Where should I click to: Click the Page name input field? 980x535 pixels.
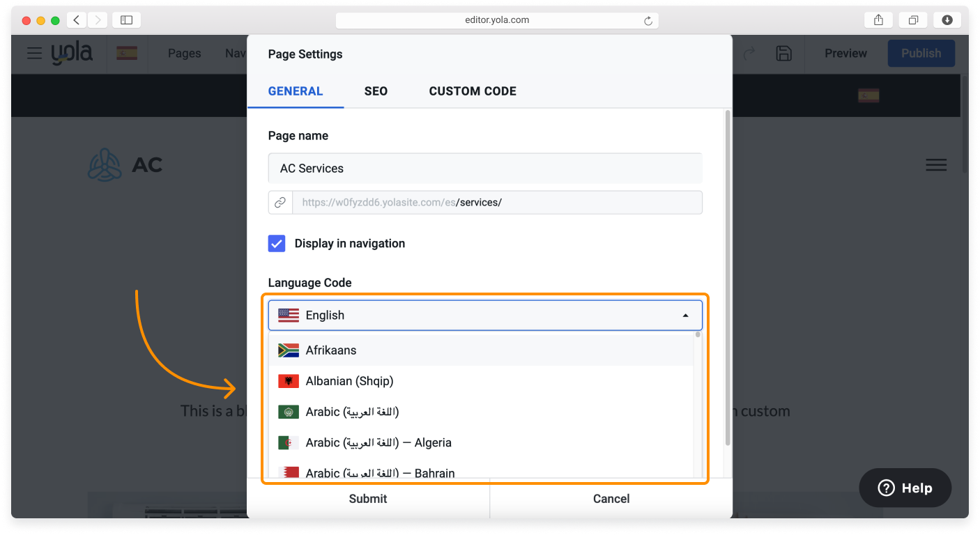[485, 169]
